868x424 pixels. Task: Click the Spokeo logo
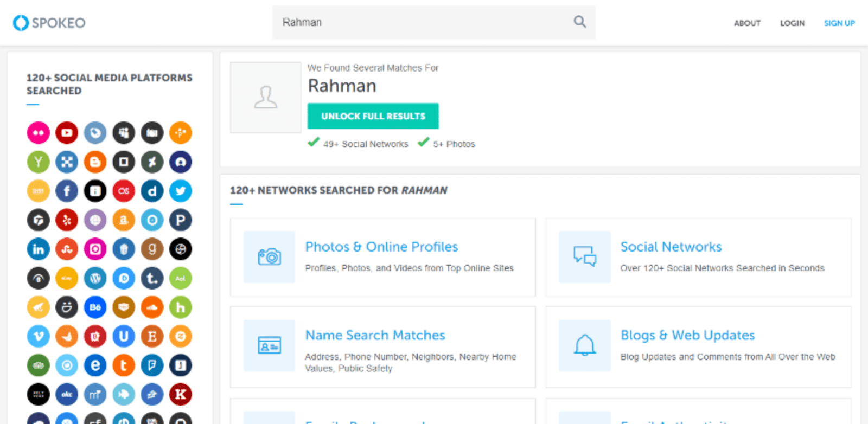click(49, 23)
